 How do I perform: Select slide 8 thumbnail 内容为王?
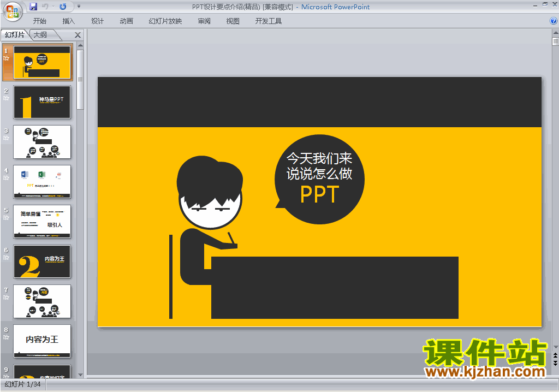pos(42,341)
